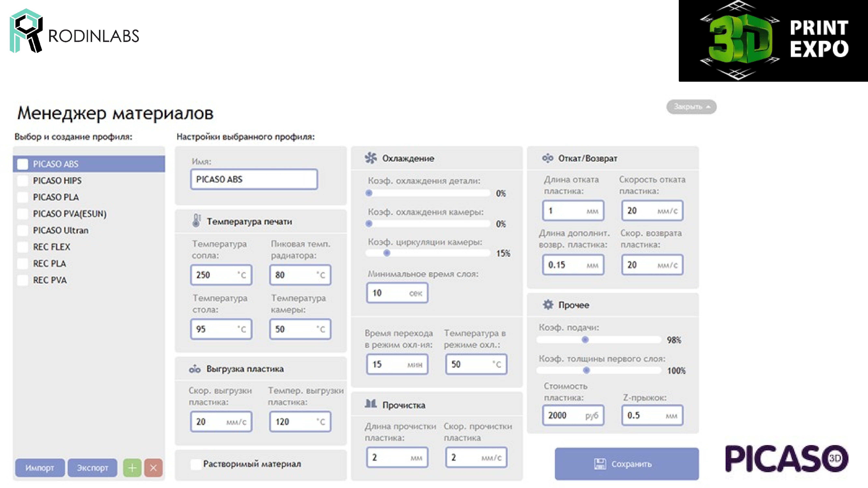868x488 pixels.
Task: Click Z-прыжок field 0.5
Action: point(652,415)
